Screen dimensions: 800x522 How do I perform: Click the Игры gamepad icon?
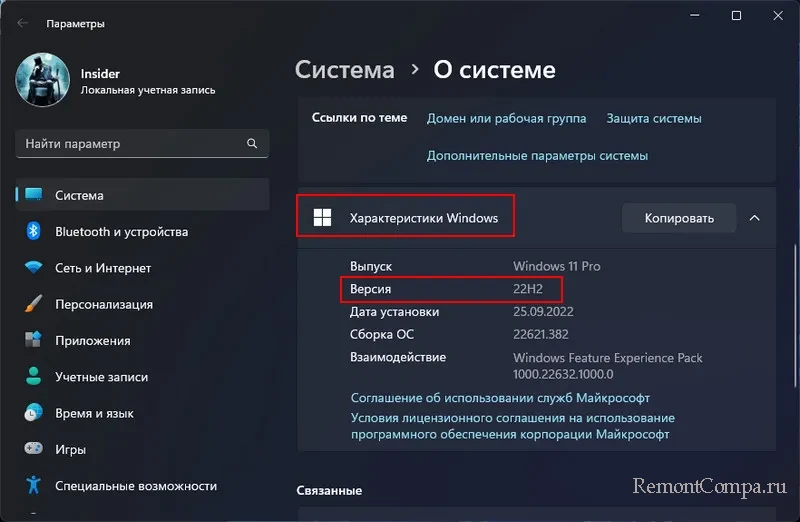click(34, 449)
